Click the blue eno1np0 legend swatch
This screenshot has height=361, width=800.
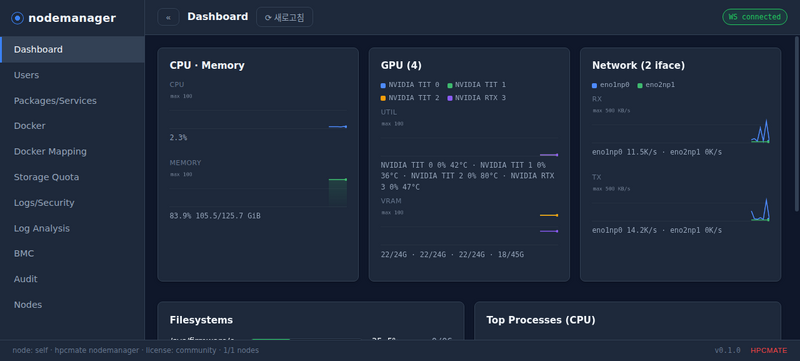click(594, 85)
